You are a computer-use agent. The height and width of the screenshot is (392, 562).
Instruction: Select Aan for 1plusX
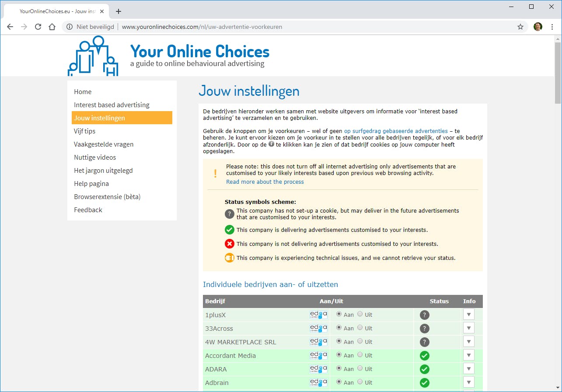point(339,314)
